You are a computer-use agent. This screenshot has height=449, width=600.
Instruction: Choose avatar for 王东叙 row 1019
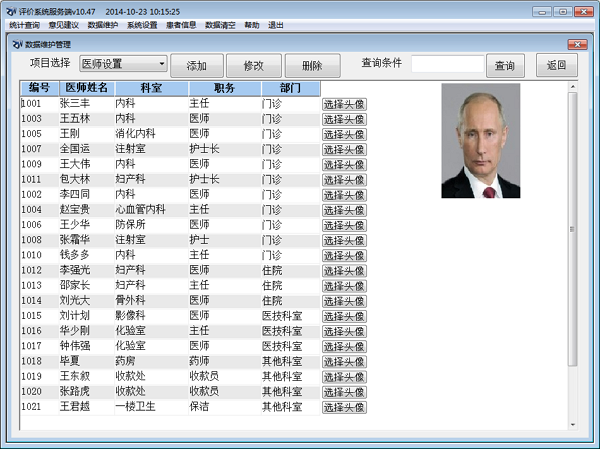344,377
